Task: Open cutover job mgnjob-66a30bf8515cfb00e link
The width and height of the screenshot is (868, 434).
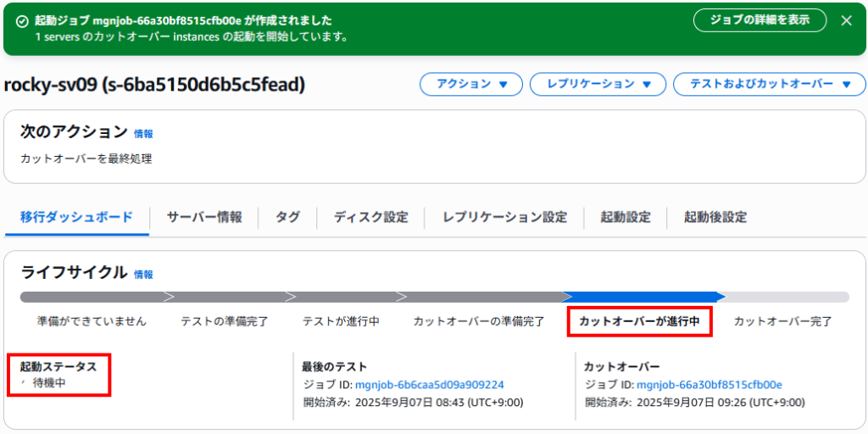Action: pyautogui.click(x=709, y=385)
